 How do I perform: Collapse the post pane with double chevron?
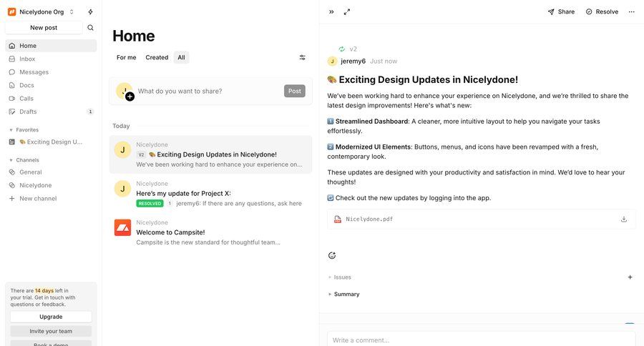pyautogui.click(x=331, y=11)
